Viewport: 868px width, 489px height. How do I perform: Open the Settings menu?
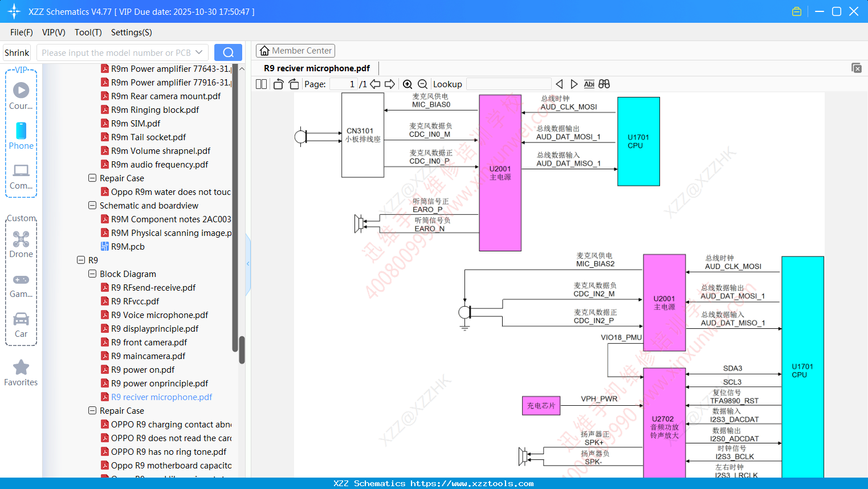coord(132,32)
